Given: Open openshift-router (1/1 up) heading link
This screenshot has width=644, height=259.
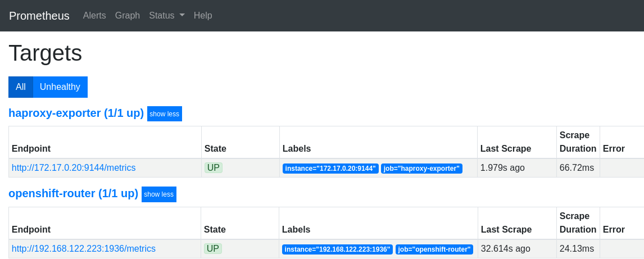Looking at the screenshot, I should (73, 193).
